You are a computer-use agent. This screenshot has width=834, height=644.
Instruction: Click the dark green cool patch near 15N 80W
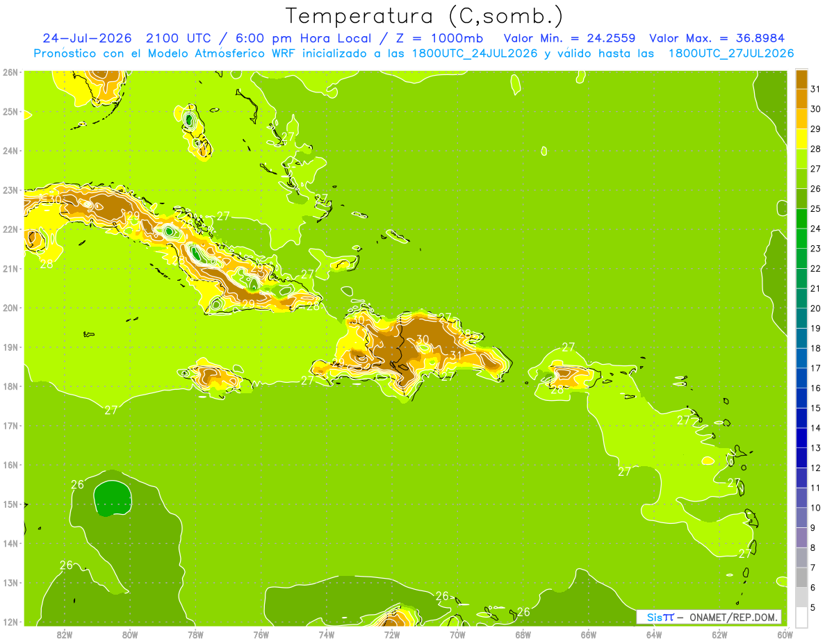(x=113, y=498)
